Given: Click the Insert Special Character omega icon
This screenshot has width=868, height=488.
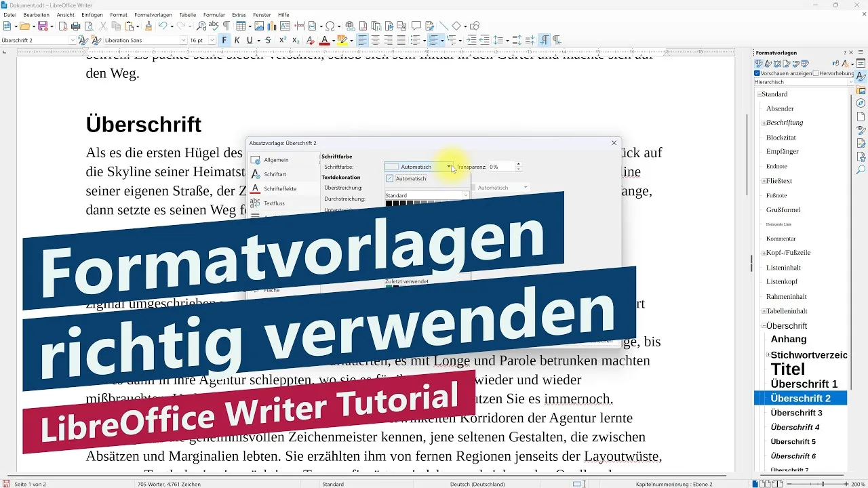Looking at the screenshot, I should click(x=330, y=26).
